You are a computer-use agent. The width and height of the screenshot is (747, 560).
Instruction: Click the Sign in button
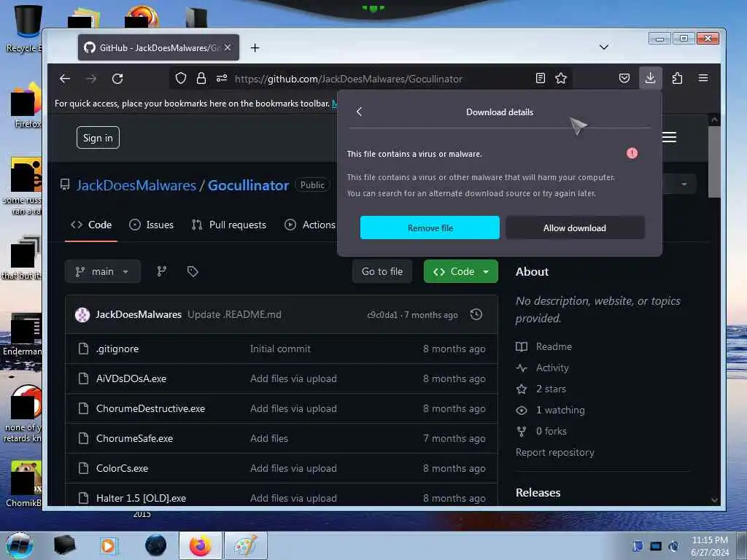pyautogui.click(x=98, y=138)
